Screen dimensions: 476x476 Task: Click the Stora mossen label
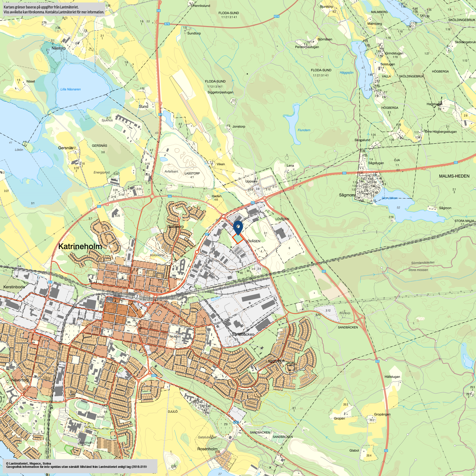pos(418,270)
